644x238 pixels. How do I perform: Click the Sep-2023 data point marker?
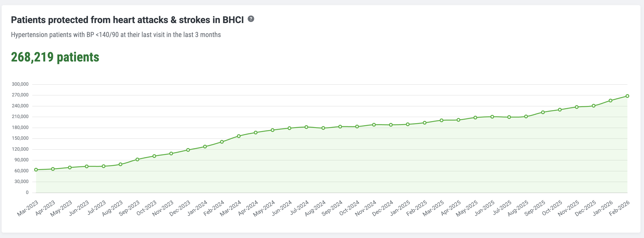pos(137,159)
